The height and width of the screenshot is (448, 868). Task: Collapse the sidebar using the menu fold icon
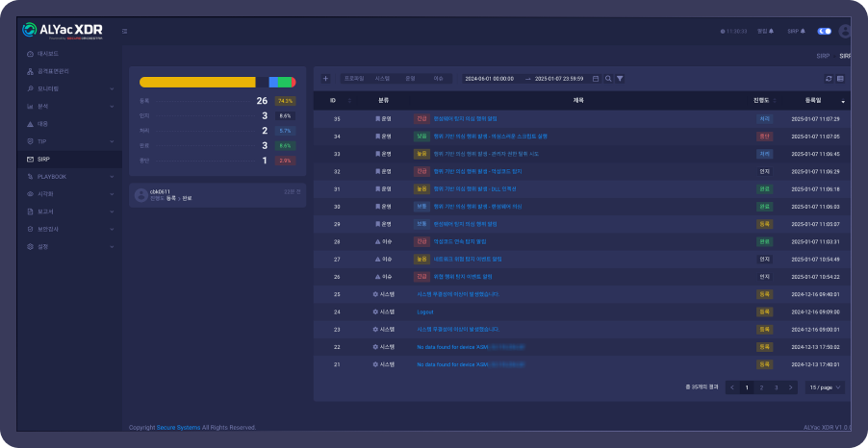click(x=125, y=31)
